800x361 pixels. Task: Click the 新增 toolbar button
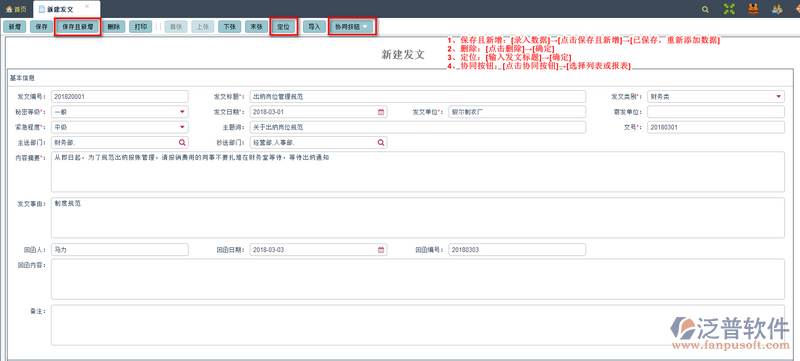(x=15, y=27)
